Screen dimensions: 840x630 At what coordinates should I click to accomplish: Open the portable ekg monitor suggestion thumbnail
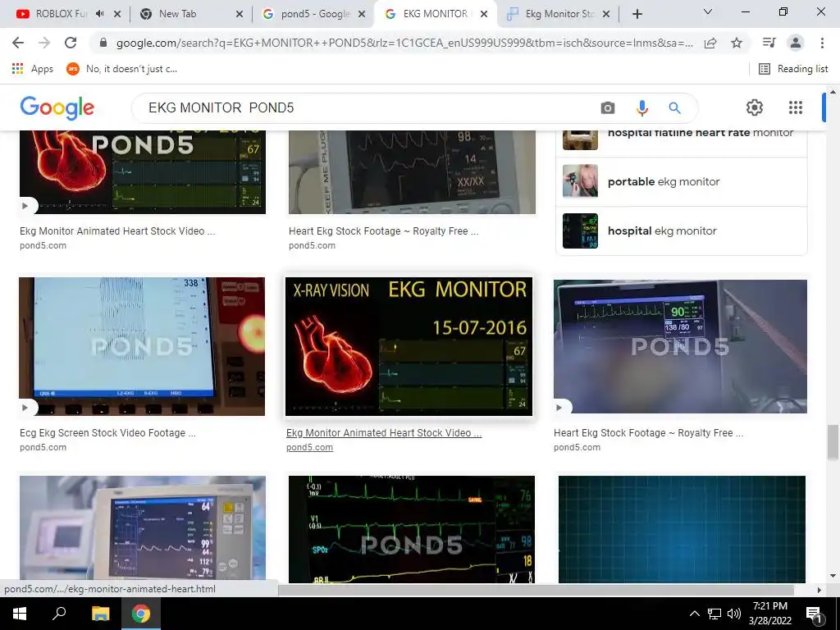[580, 181]
